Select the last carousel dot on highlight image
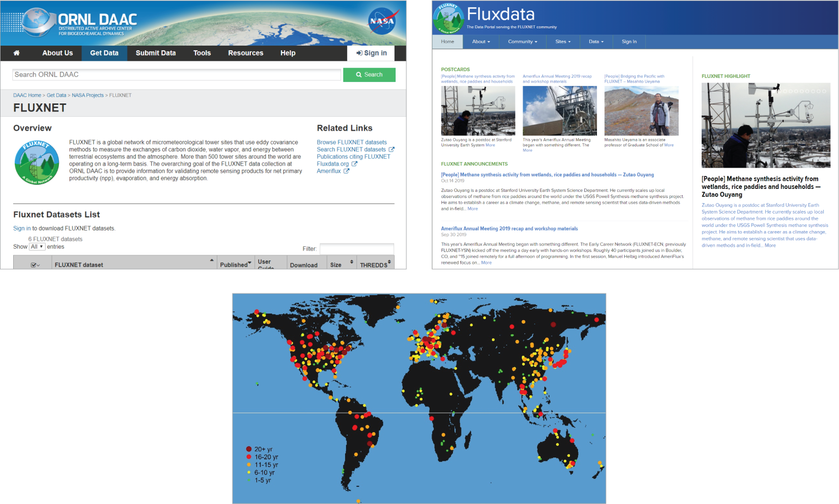The image size is (839, 504). (824, 91)
